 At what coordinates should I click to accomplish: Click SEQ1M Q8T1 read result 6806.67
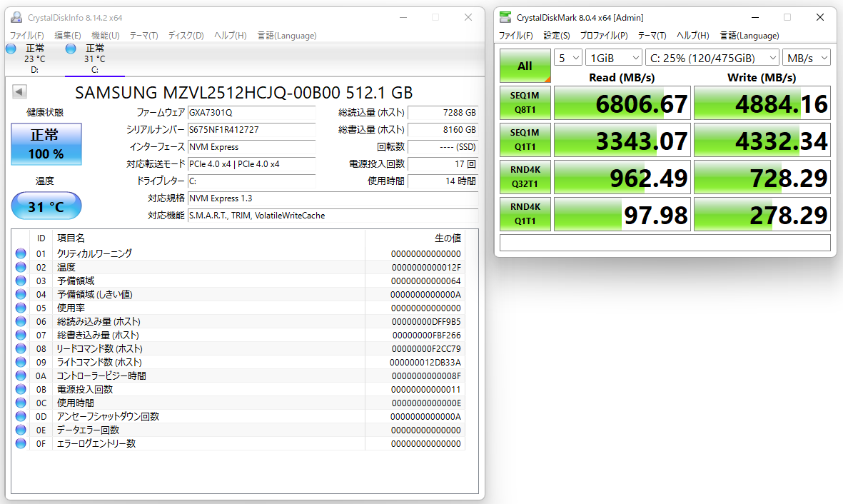tap(622, 103)
